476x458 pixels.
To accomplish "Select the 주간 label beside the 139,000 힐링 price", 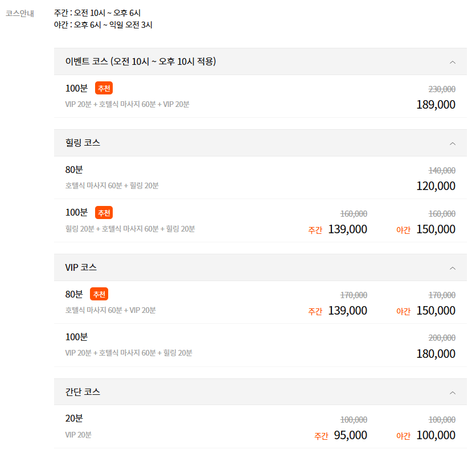I will [x=315, y=230].
